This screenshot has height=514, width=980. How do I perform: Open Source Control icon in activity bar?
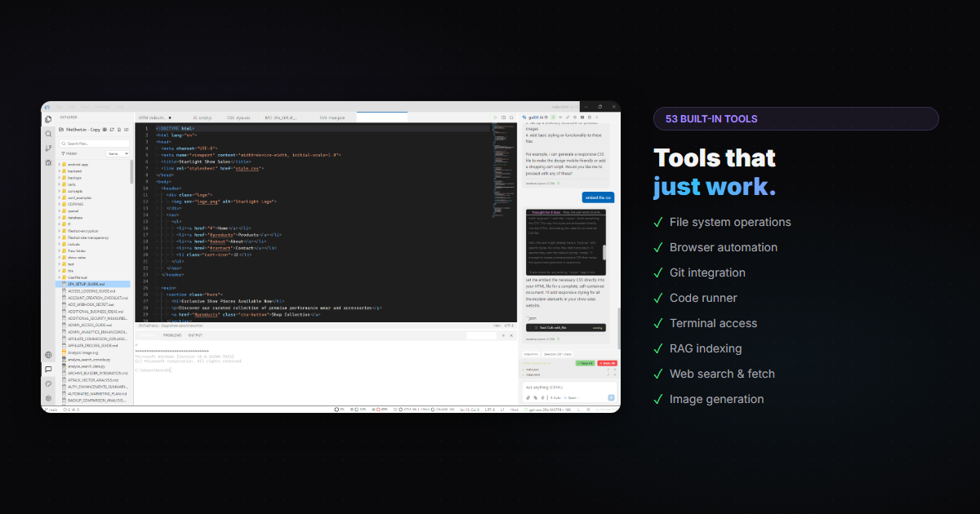(48, 148)
